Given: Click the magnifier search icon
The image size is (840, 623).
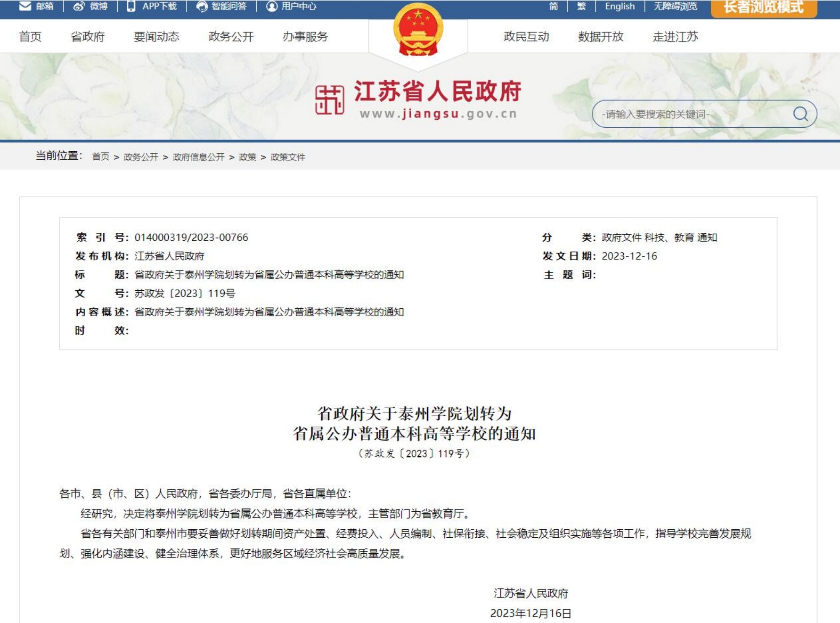Looking at the screenshot, I should point(800,114).
